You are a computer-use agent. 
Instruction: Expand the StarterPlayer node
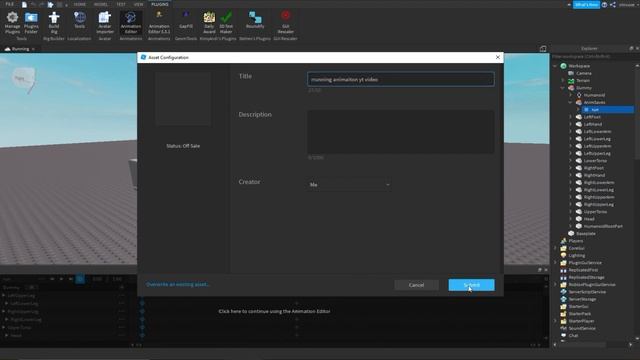(x=555, y=321)
